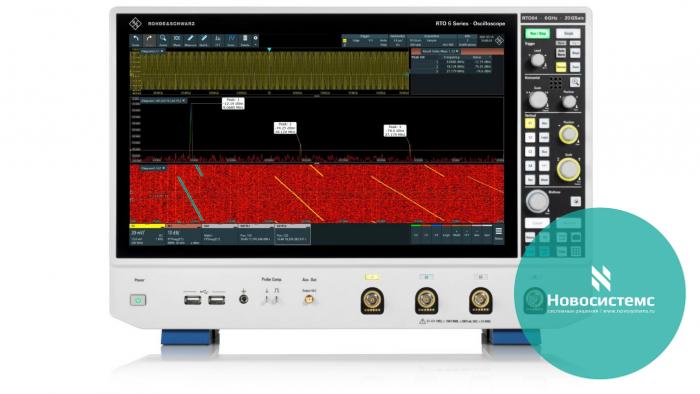The image size is (700, 394).
Task: Click the Peak 1 label on the spectrum
Action: pyautogui.click(x=233, y=103)
